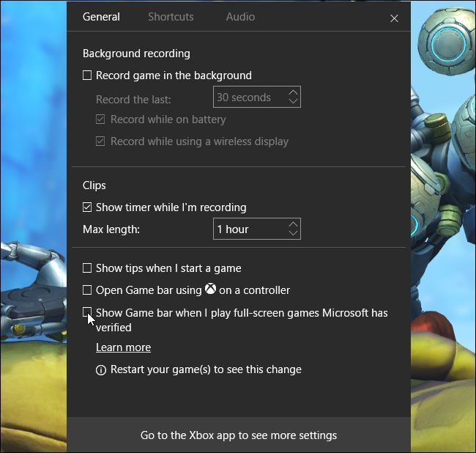The width and height of the screenshot is (476, 453).
Task: Click the 'Max length:' label
Action: (x=111, y=229)
